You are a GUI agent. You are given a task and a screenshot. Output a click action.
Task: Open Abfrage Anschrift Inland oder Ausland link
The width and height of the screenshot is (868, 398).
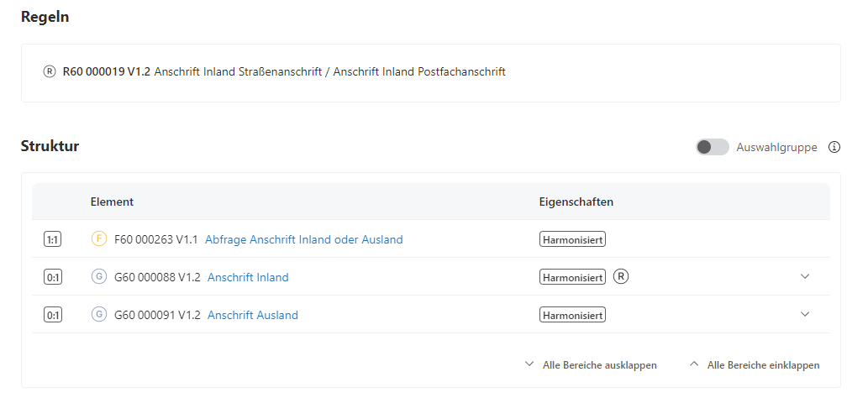[x=303, y=239]
